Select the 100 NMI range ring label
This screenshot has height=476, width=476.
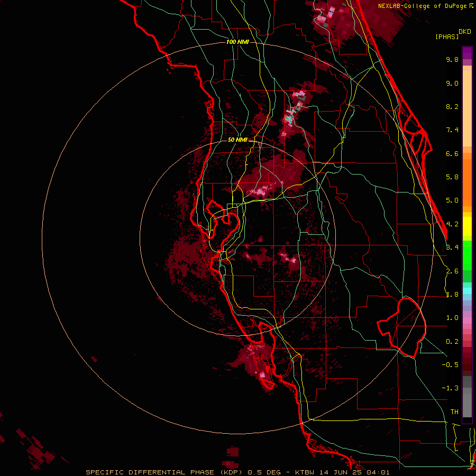pyautogui.click(x=237, y=42)
